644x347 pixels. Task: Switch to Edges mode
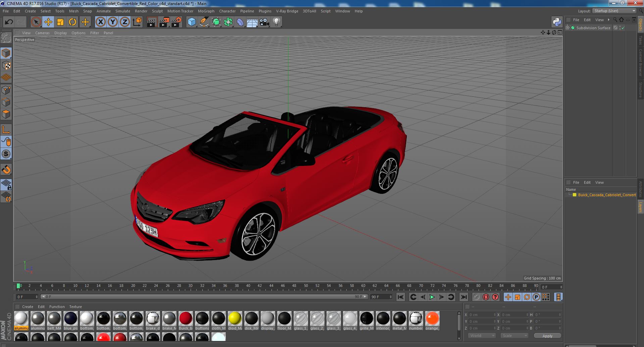[6, 102]
